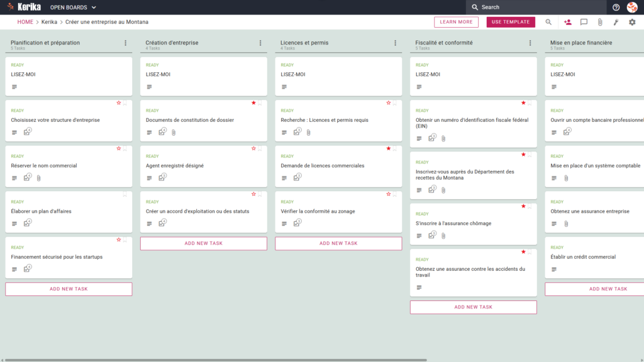Expand the OPEN BOARDS dropdown
644x362 pixels.
(x=73, y=8)
